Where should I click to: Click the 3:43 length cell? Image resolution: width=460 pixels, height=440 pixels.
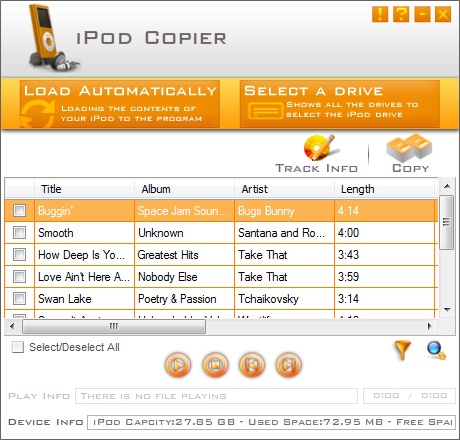[x=384, y=255]
